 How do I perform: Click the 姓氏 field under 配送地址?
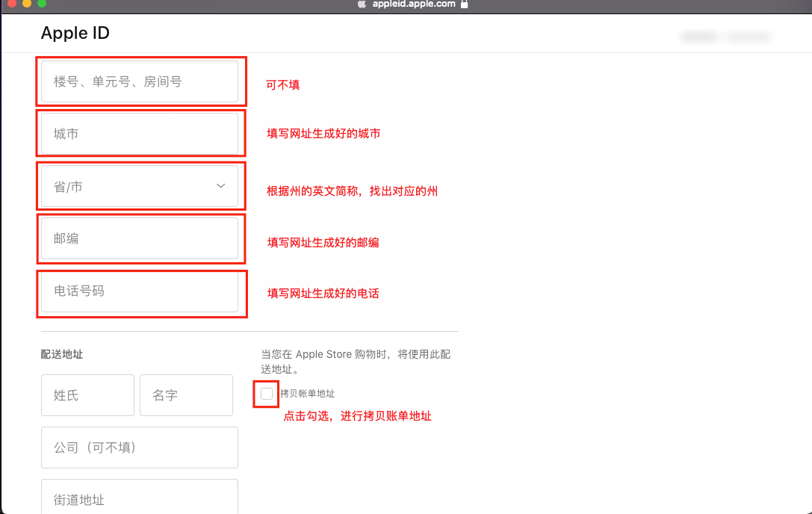tap(87, 394)
